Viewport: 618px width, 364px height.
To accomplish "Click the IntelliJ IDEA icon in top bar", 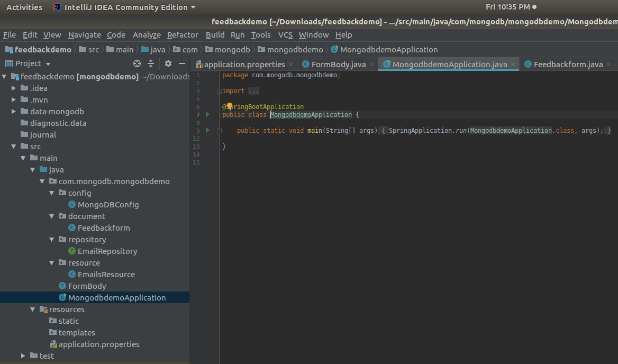I will (x=57, y=7).
